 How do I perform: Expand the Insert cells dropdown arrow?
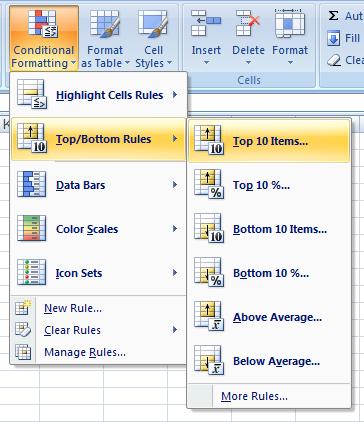[206, 62]
